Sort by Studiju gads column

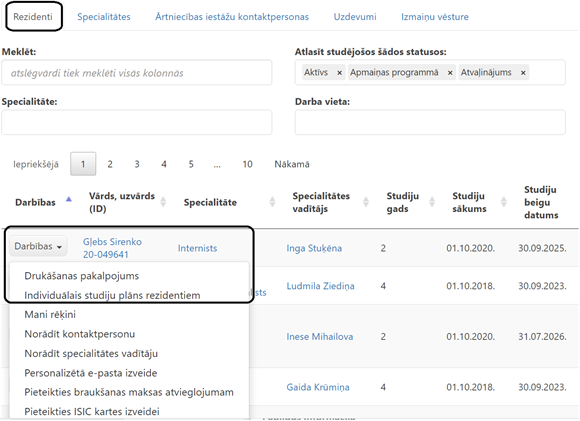432,202
